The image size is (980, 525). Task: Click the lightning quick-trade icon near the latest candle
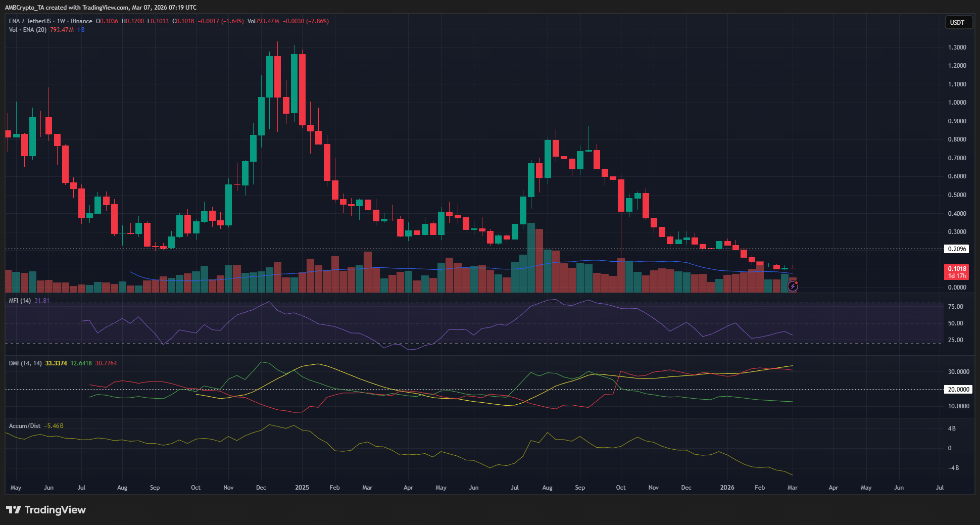tap(793, 287)
